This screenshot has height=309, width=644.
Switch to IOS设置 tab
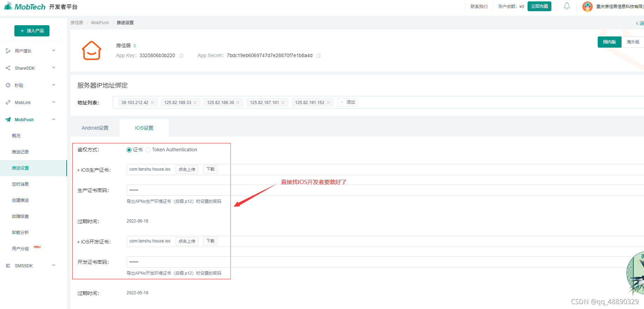coord(144,128)
